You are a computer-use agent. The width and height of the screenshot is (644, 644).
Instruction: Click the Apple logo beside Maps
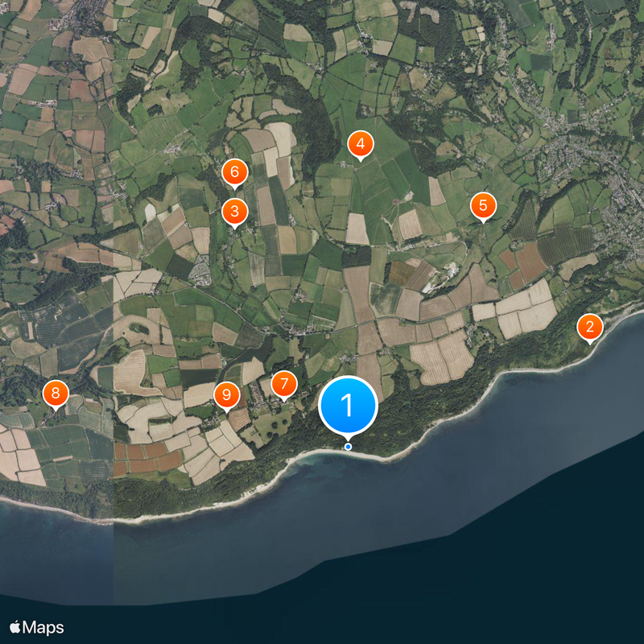pos(15,627)
